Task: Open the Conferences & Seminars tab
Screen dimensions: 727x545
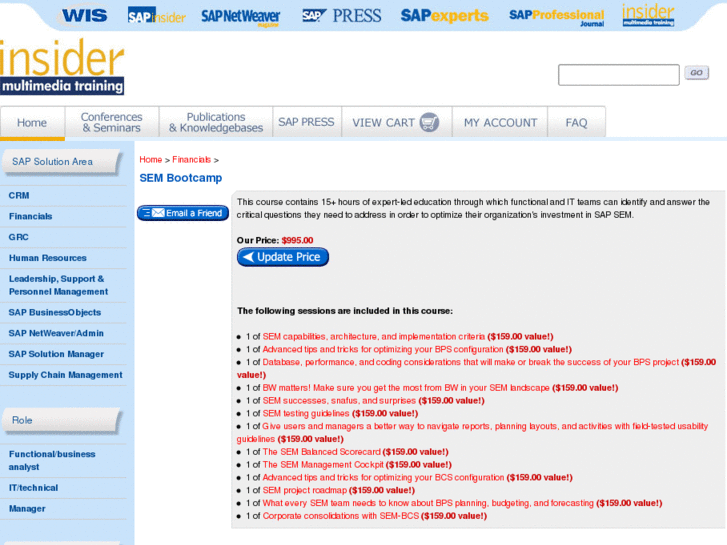Action: tap(112, 122)
